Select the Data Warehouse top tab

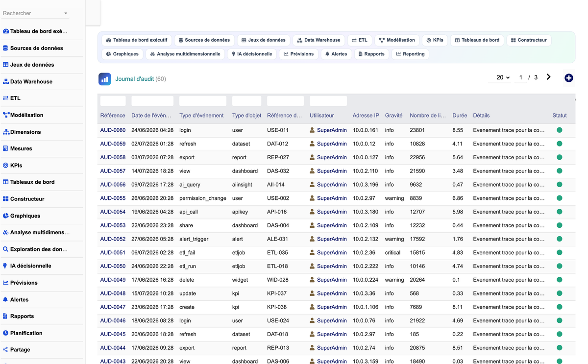(x=318, y=40)
